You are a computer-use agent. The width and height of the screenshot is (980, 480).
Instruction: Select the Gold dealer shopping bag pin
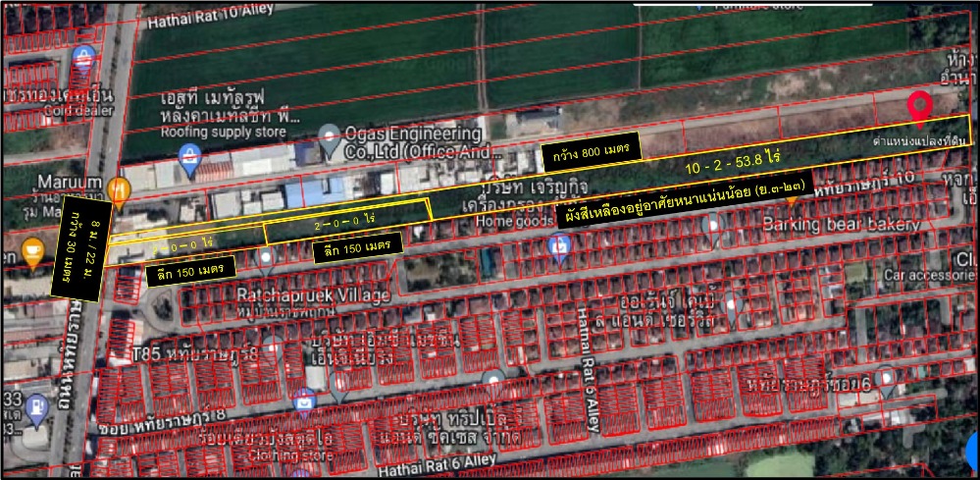[84, 57]
